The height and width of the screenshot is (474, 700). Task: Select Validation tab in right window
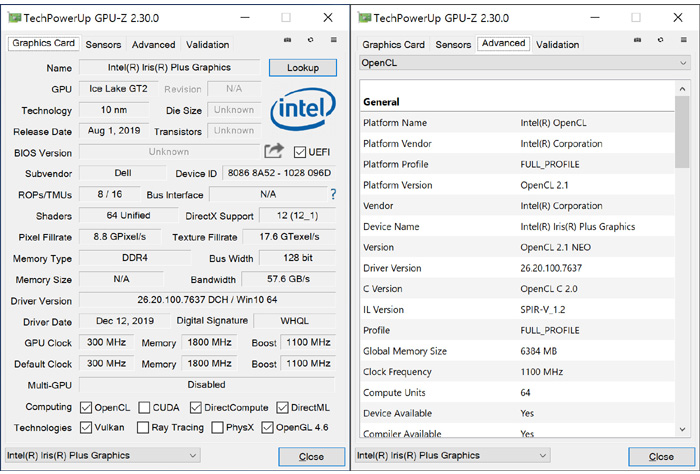[x=558, y=45]
